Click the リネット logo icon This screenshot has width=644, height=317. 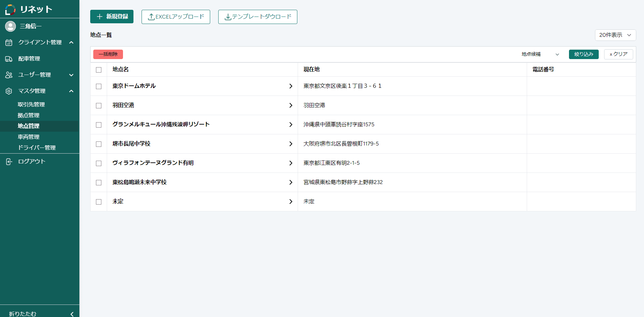10,9
